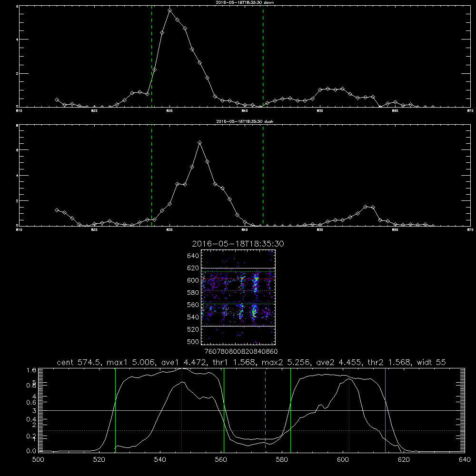Image resolution: width=476 pixels, height=476 pixels.
Task: Click the overlapping x-axis numbers under the color image
Action: 241,352
